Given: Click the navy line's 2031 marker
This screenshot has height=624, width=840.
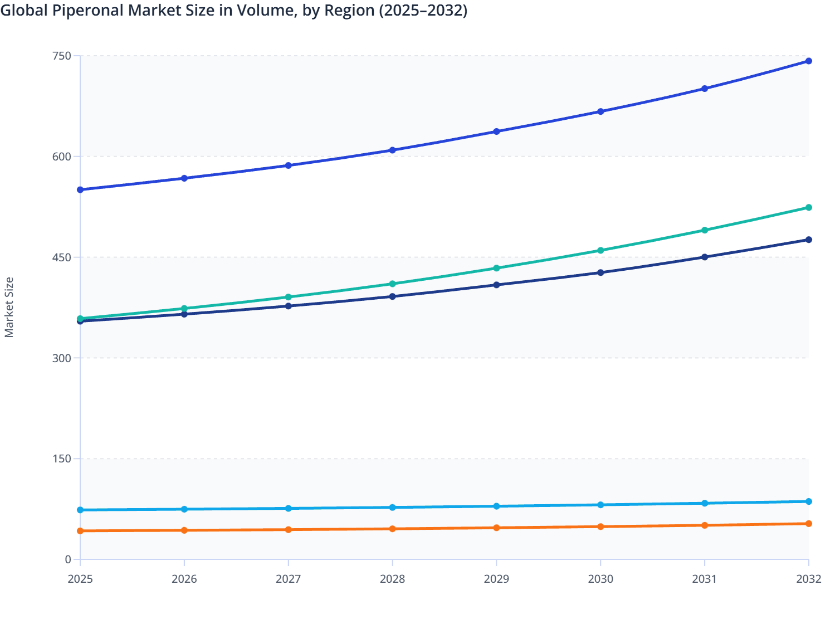Looking at the screenshot, I should [704, 258].
